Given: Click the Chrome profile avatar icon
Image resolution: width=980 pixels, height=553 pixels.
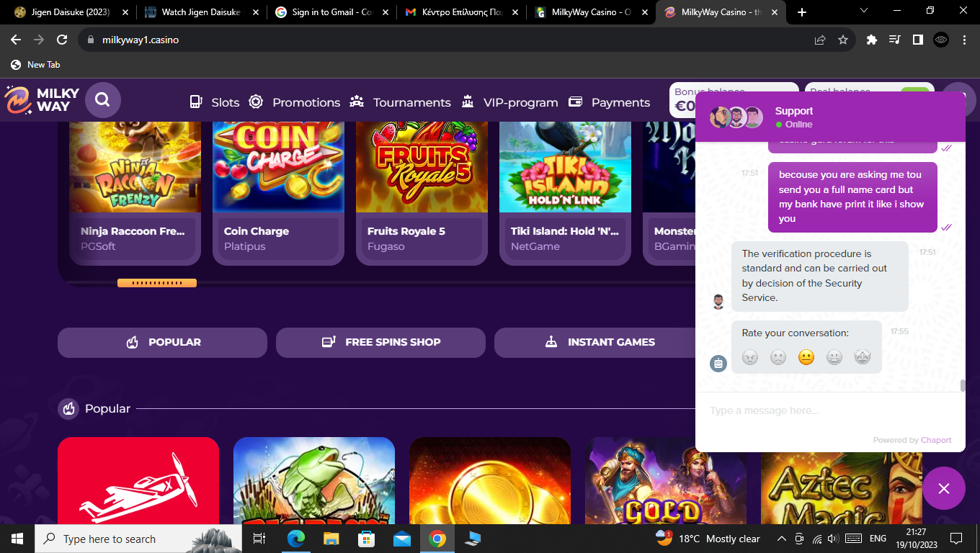Looking at the screenshot, I should tap(940, 40).
